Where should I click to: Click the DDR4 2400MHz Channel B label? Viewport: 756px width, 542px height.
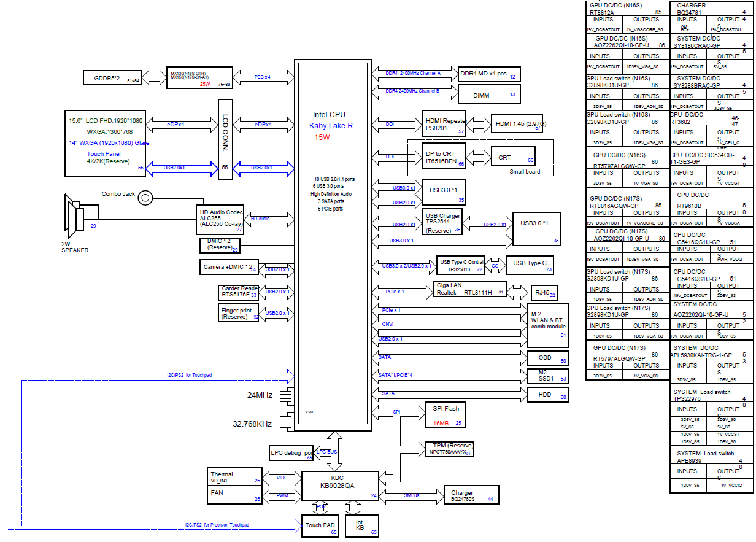pos(412,91)
